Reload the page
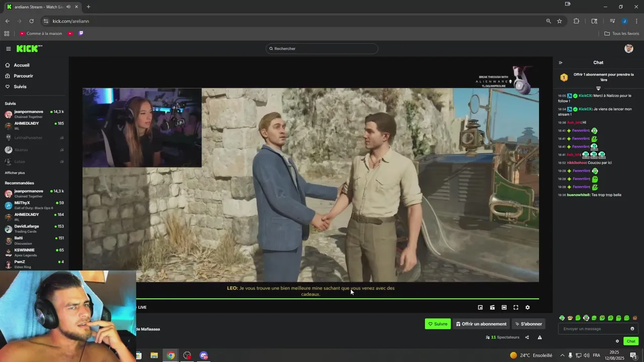The height and width of the screenshot is (362, 644). [31, 21]
